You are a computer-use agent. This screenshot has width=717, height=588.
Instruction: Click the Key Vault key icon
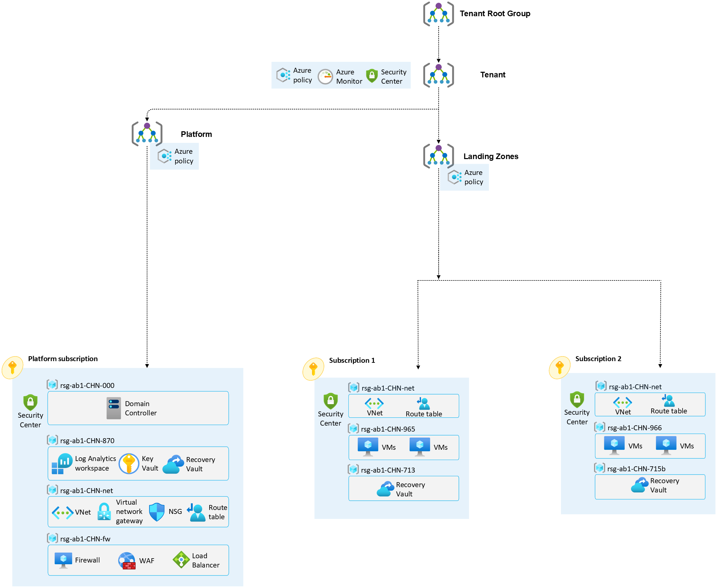tap(129, 463)
